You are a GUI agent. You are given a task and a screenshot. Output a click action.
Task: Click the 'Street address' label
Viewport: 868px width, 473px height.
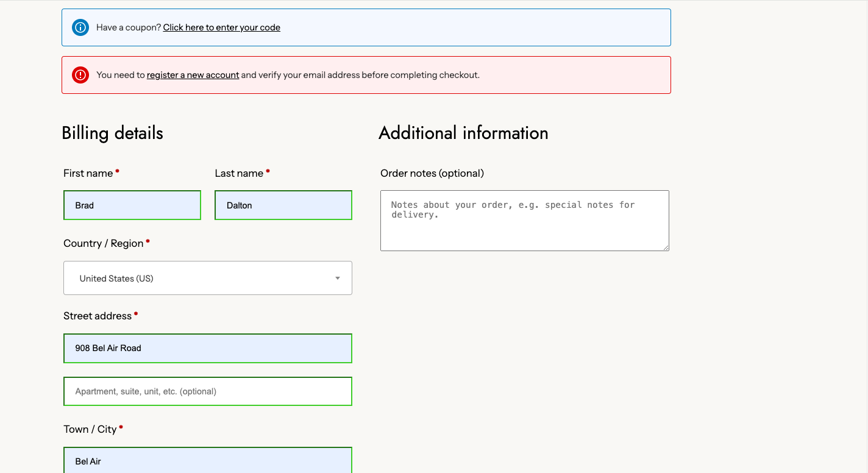(98, 316)
